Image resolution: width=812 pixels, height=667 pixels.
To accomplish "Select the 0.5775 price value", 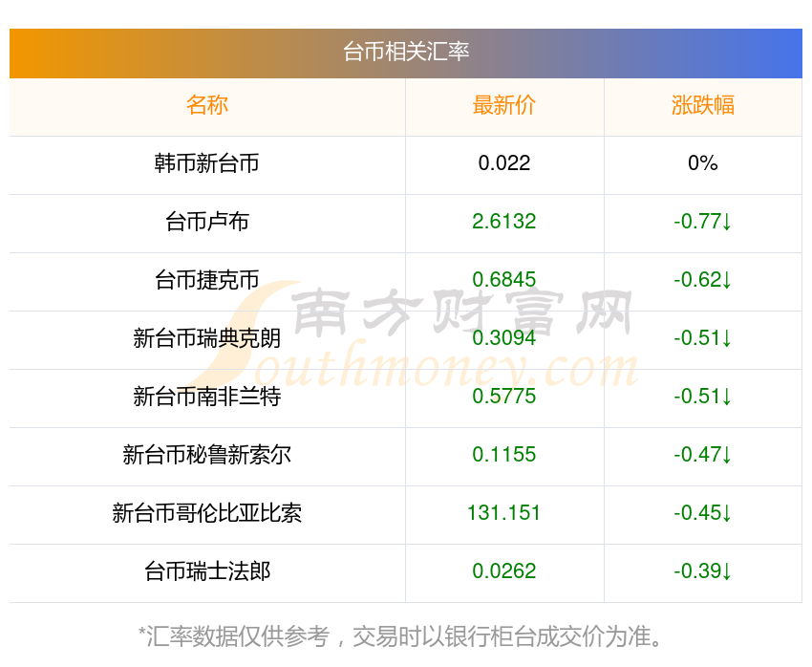I will [x=503, y=397].
